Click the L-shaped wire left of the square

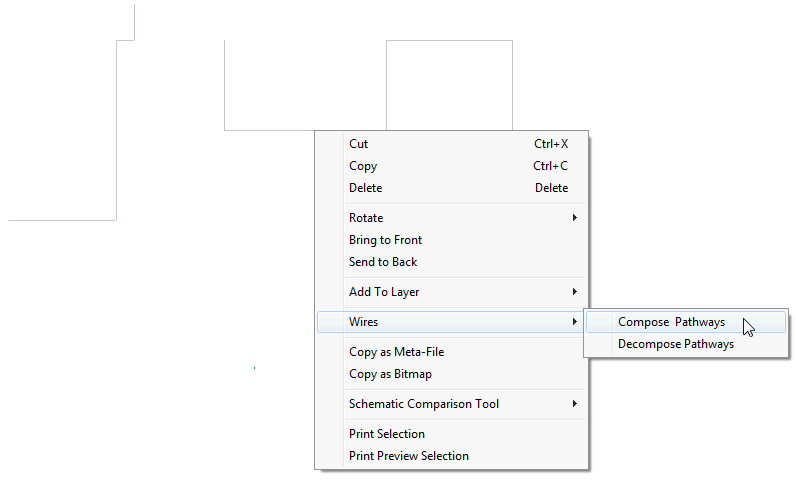[x=225, y=90]
